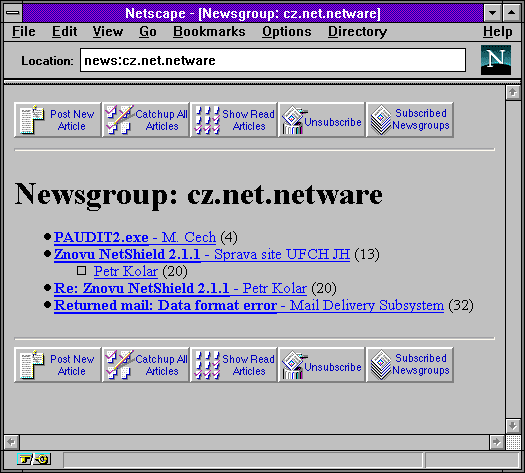Click the title bar minimize down-arrow

493,13
